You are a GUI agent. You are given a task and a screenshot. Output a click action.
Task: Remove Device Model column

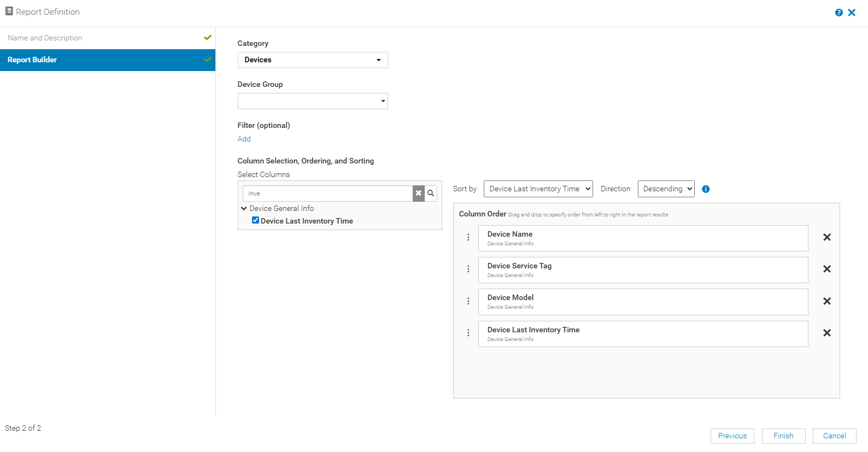point(826,301)
